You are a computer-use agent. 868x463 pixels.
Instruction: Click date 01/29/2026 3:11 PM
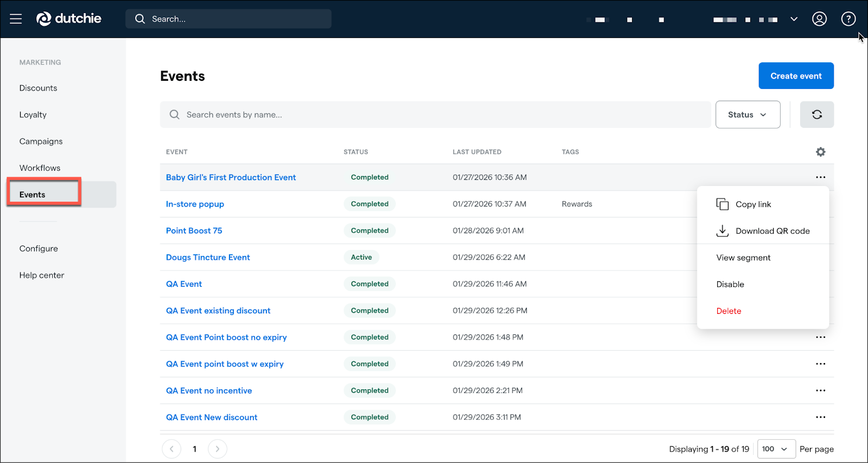point(487,417)
